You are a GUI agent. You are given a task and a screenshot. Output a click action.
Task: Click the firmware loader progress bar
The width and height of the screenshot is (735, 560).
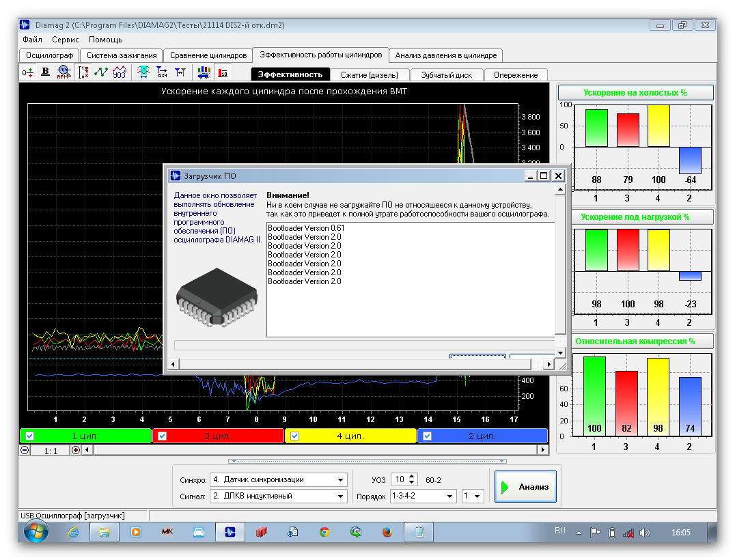tap(365, 346)
